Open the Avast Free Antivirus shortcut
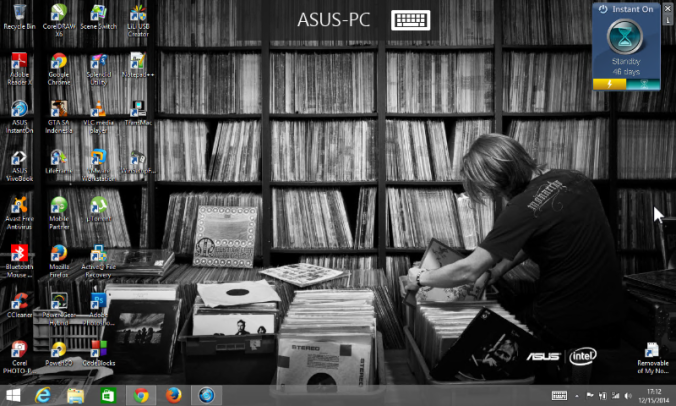676x406 pixels. pos(19,213)
